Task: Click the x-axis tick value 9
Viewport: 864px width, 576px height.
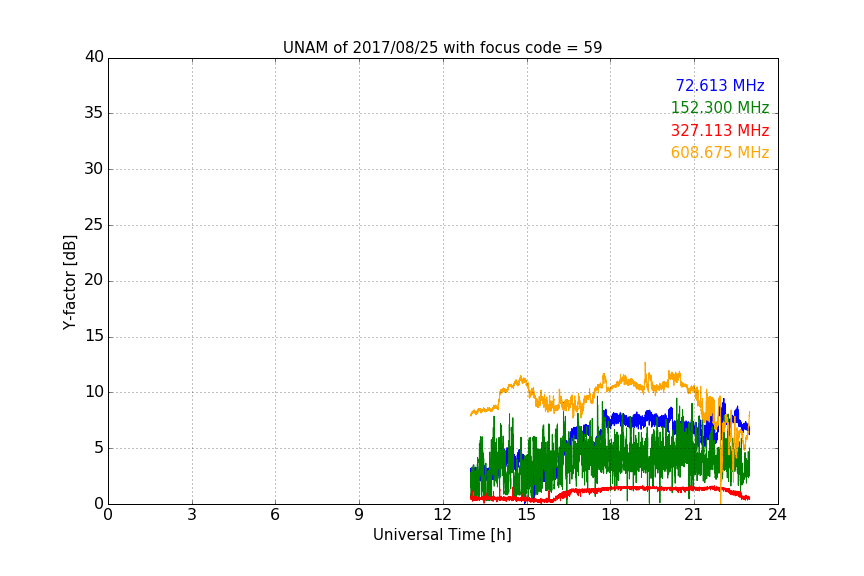Action: point(359,515)
